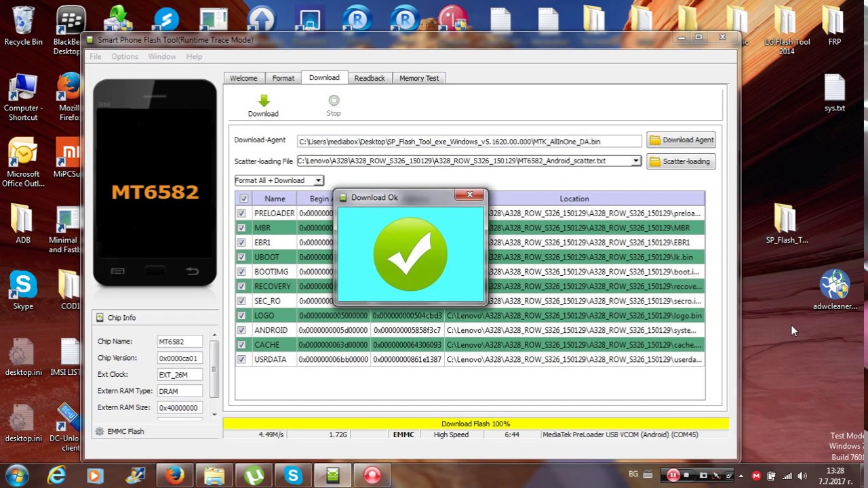The height and width of the screenshot is (488, 868).
Task: Open Internet Explorer from taskbar
Action: (x=56, y=476)
